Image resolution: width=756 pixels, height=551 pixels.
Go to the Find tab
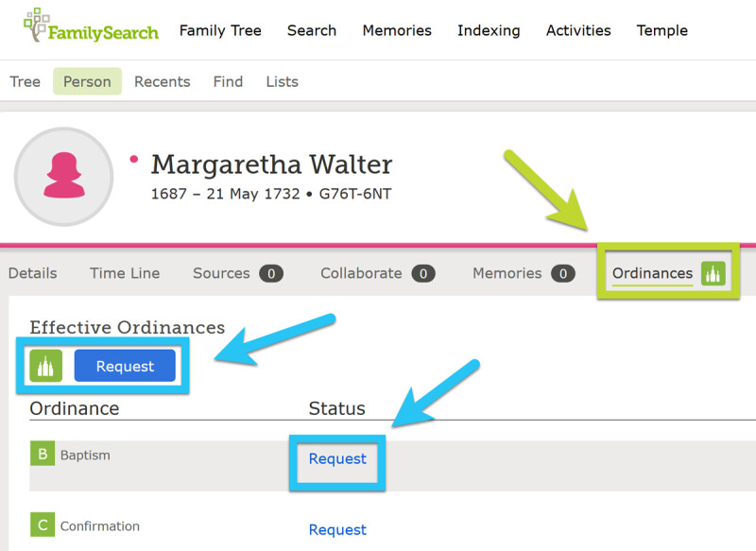coord(228,81)
